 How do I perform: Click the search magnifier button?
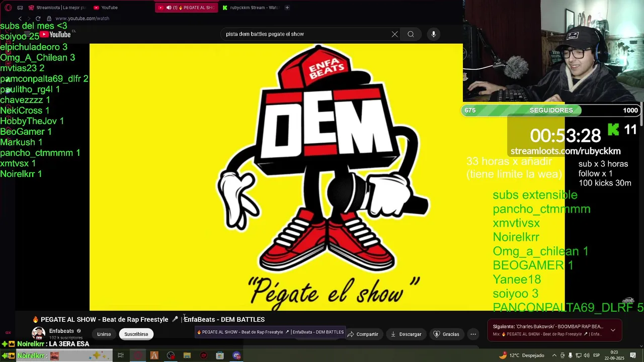pos(411,34)
